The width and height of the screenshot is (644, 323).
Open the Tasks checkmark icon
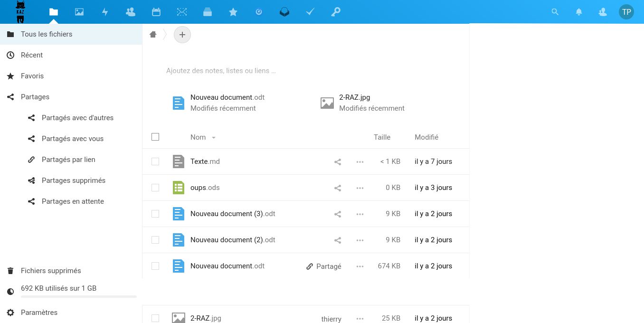pos(310,12)
